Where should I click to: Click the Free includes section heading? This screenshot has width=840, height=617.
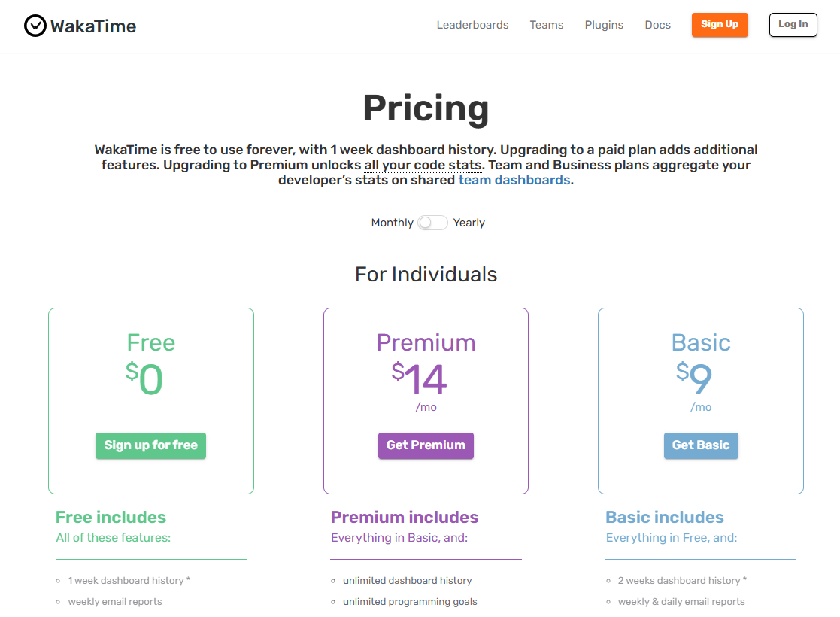click(x=111, y=517)
